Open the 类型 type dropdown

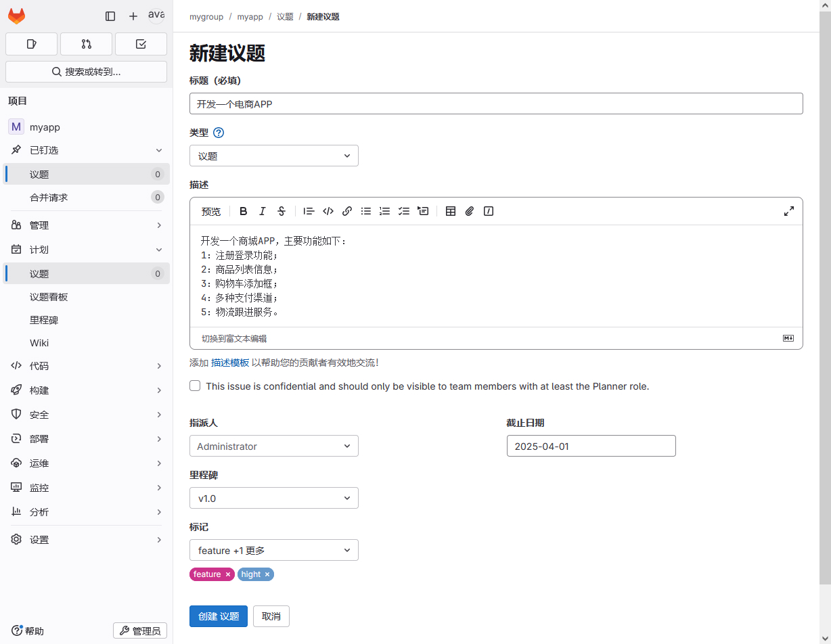(274, 156)
